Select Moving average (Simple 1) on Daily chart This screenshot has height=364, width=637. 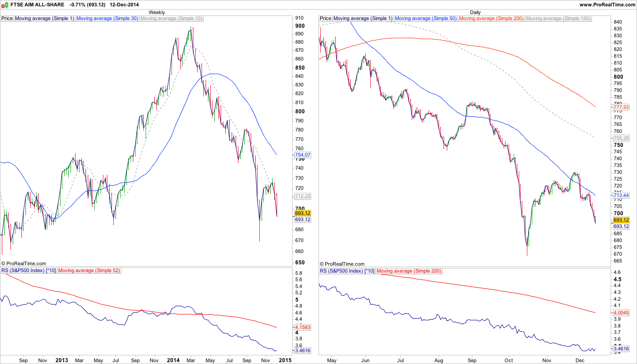(x=363, y=19)
